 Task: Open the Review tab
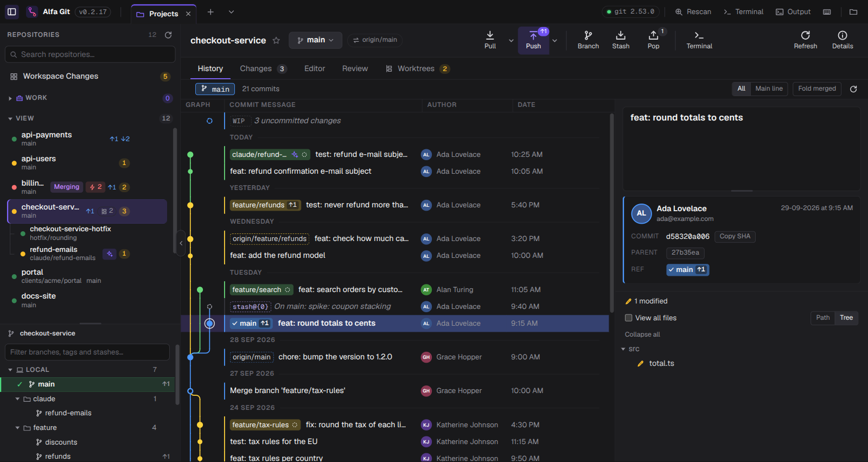click(x=355, y=69)
